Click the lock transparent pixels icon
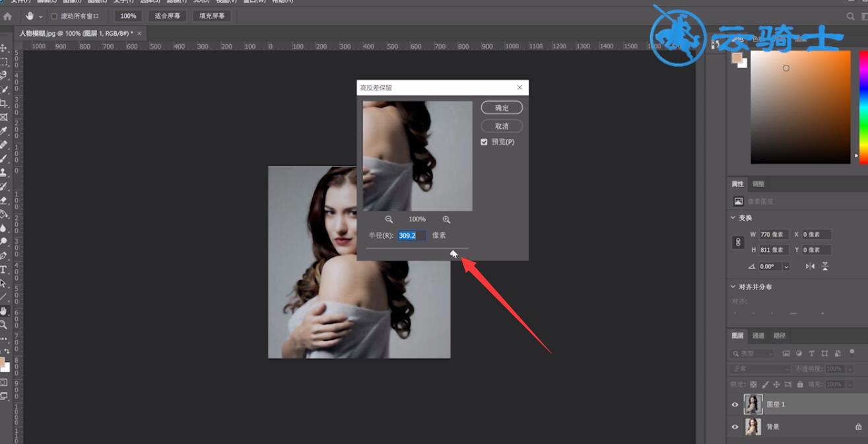The image size is (868, 444). coord(753,384)
